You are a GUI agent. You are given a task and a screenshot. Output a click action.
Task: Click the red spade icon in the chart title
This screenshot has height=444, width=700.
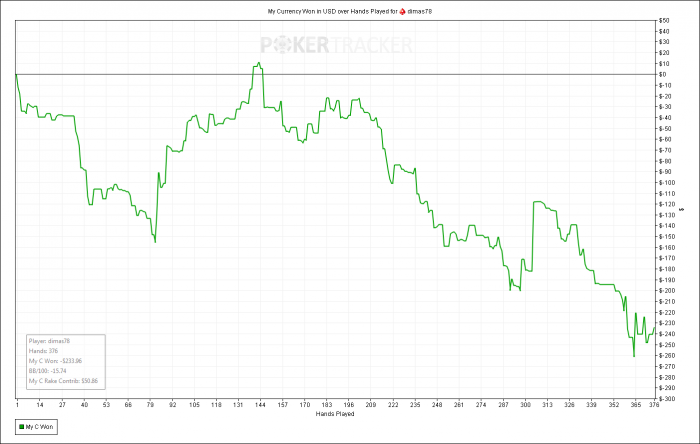pos(402,12)
